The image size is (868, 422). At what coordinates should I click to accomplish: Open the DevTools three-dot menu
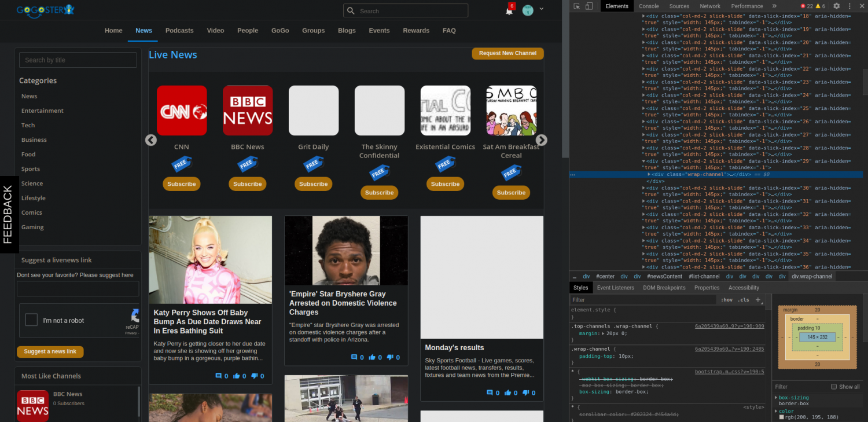point(849,6)
